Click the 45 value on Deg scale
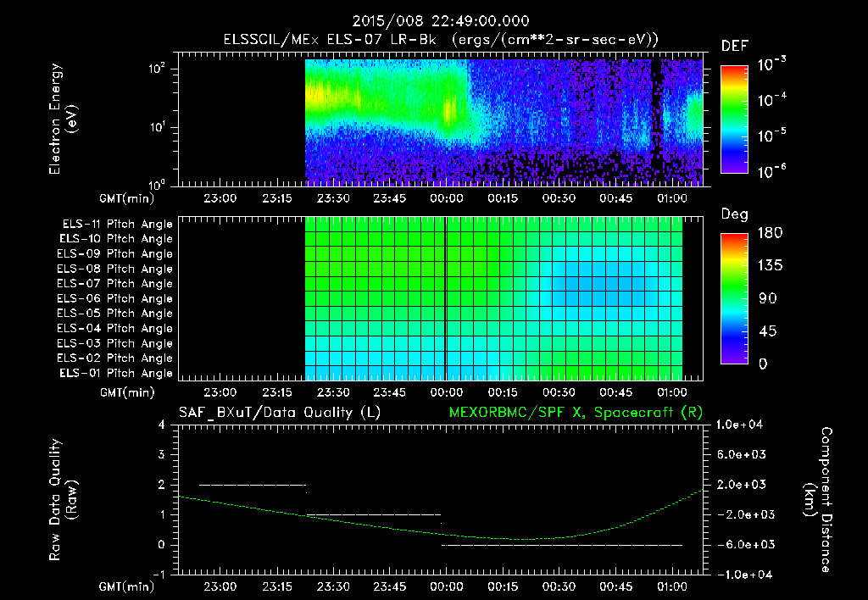The width and height of the screenshot is (868, 600). pos(768,331)
